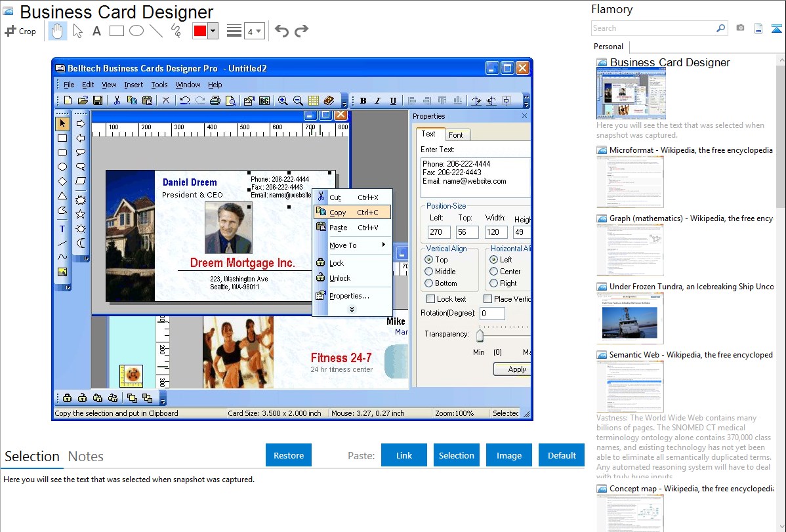Image resolution: width=786 pixels, height=532 pixels.
Task: Click the Paste Image button
Action: 508,455
